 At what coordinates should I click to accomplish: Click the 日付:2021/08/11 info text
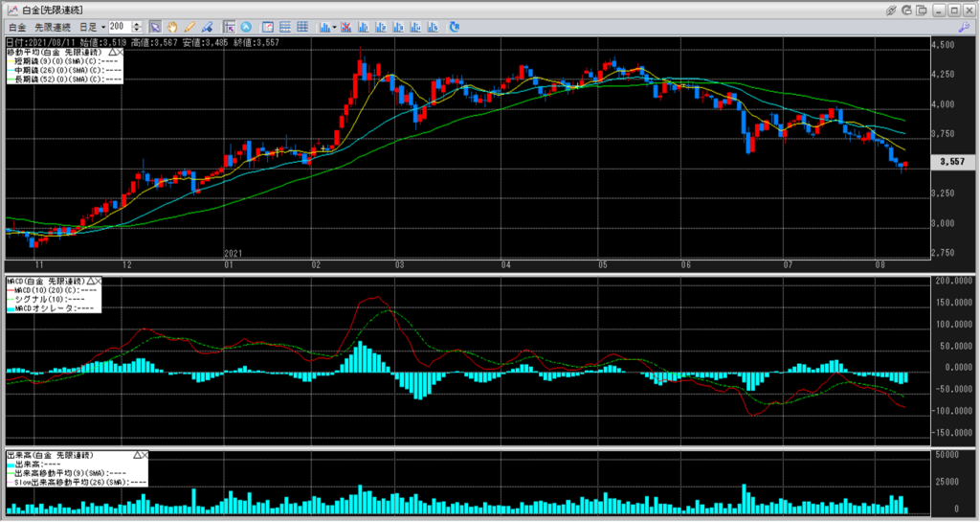(39, 42)
